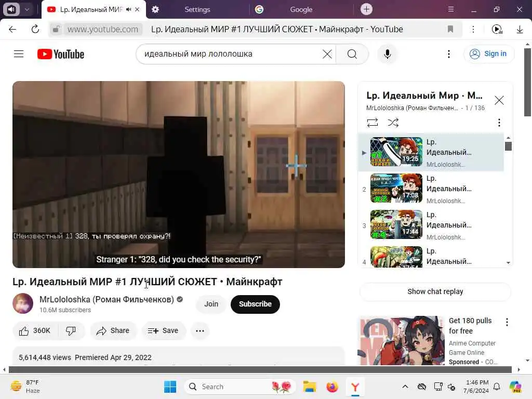Image resolution: width=532 pixels, height=399 pixels.
Task: Open Firefox from taskbar
Action: pos(332,387)
